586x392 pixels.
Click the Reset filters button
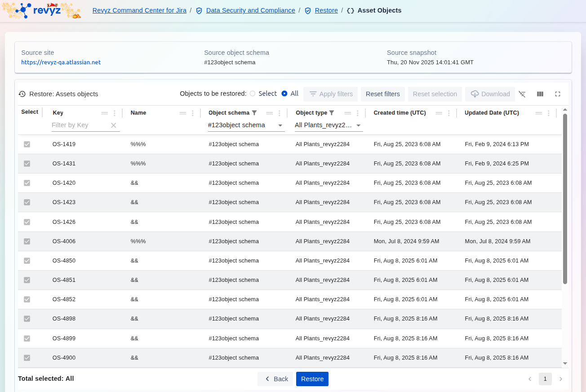pyautogui.click(x=382, y=94)
